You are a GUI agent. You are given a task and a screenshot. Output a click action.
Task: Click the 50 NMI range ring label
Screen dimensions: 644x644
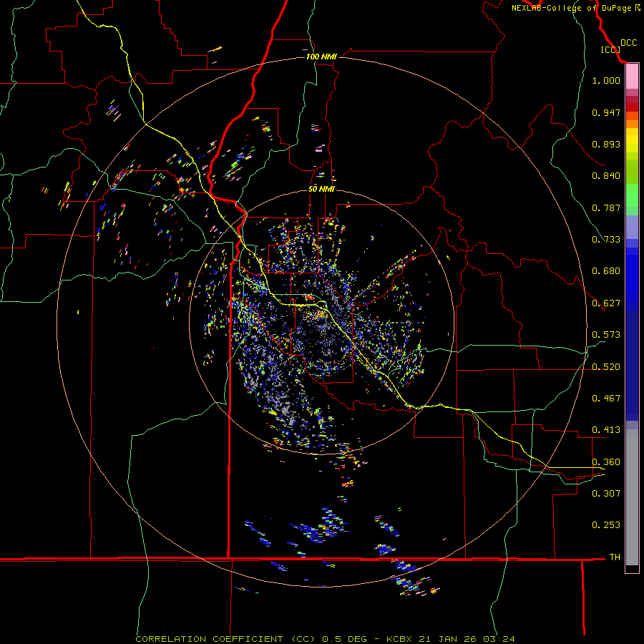pyautogui.click(x=321, y=190)
